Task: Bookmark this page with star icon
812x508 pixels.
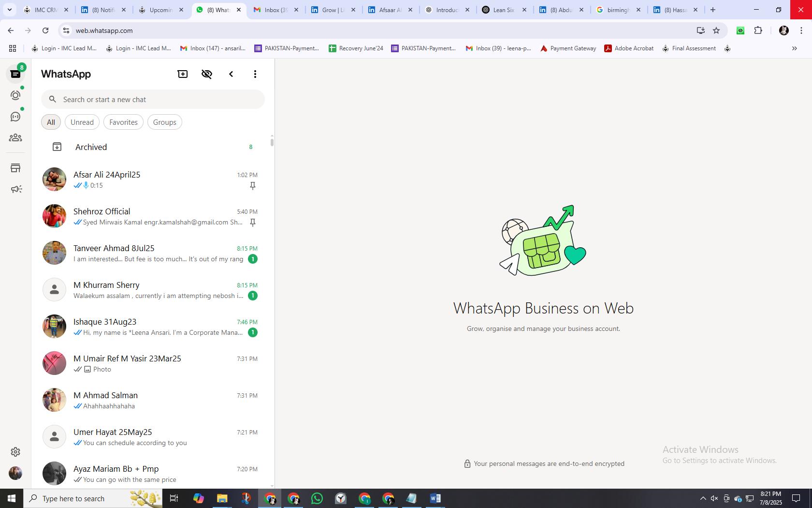Action: (716, 30)
